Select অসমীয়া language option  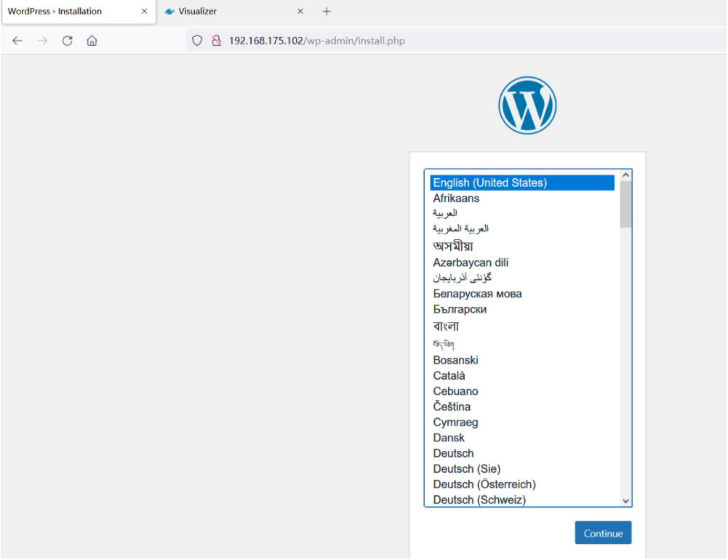(522, 246)
